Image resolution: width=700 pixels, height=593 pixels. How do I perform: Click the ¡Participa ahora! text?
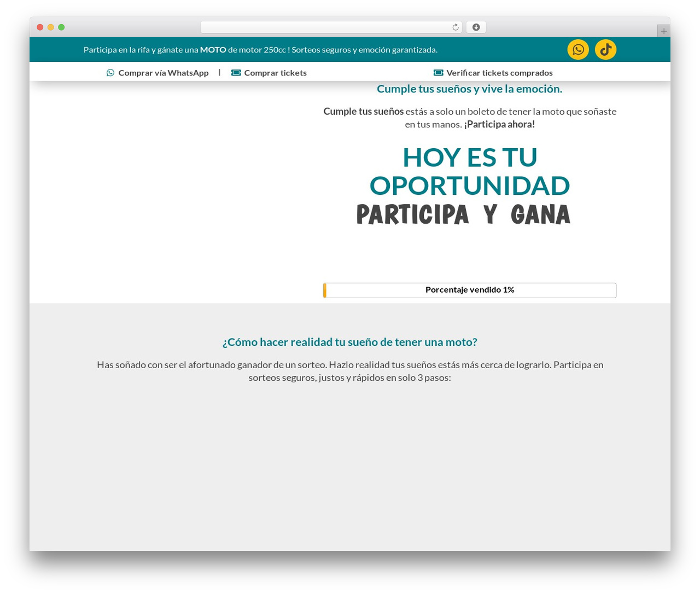[x=499, y=124]
